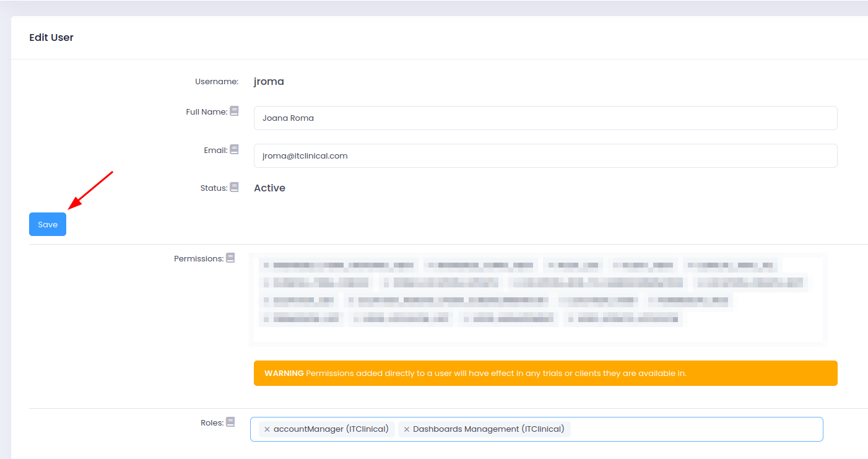This screenshot has height=459, width=868.
Task: Select the Dashboards Management (ITClinical) tag
Action: (x=488, y=429)
